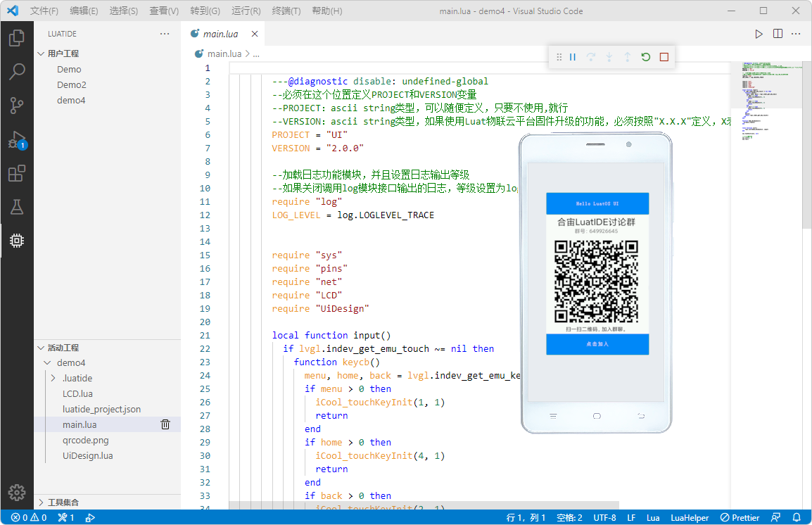Open UiDesign.lua file

[108, 455]
